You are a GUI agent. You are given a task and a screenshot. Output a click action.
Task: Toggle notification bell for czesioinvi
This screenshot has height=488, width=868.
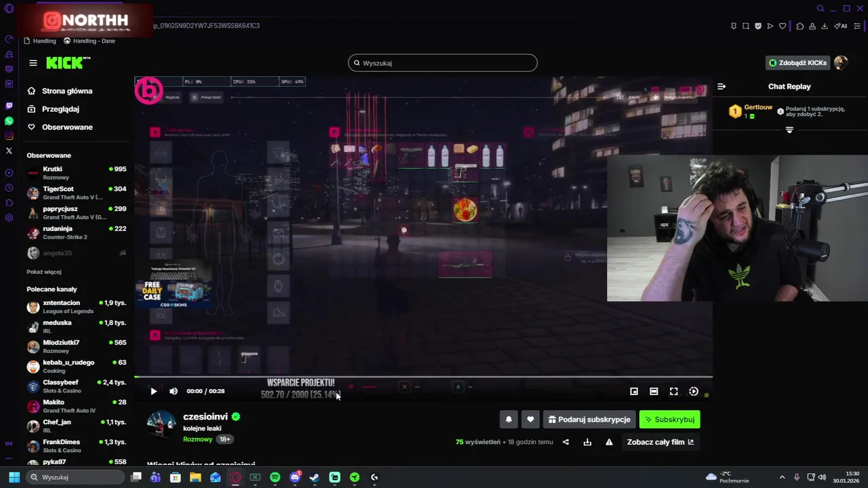(x=509, y=420)
